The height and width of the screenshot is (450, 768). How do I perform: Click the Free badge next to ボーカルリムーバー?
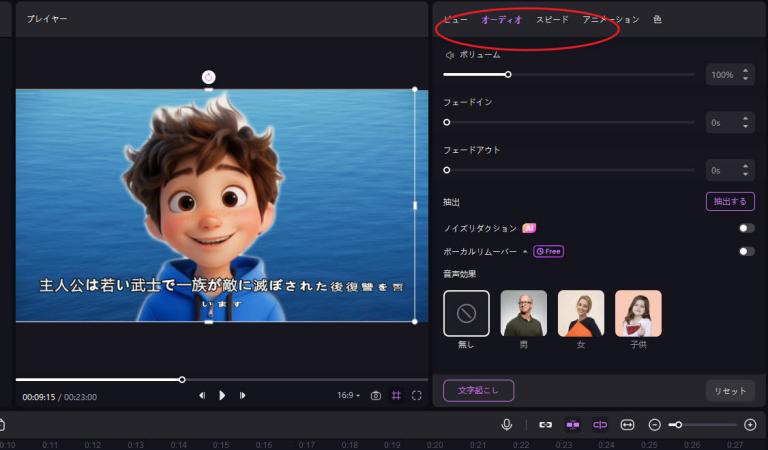click(548, 251)
